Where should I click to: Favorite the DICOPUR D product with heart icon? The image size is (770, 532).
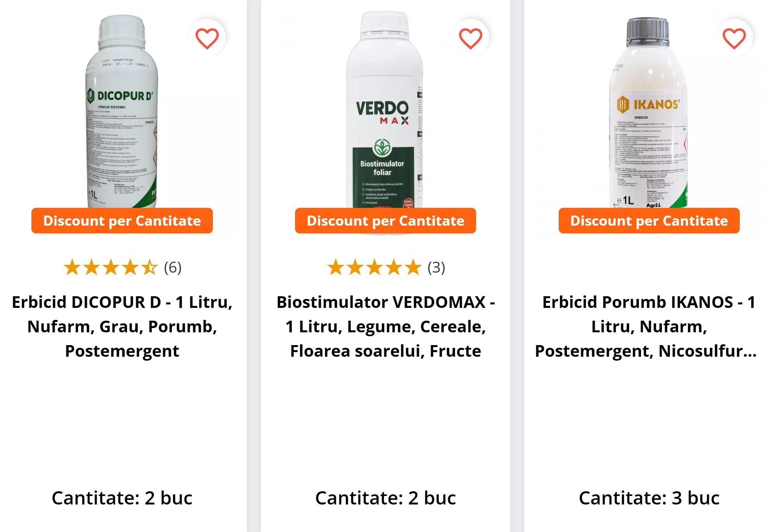point(207,38)
